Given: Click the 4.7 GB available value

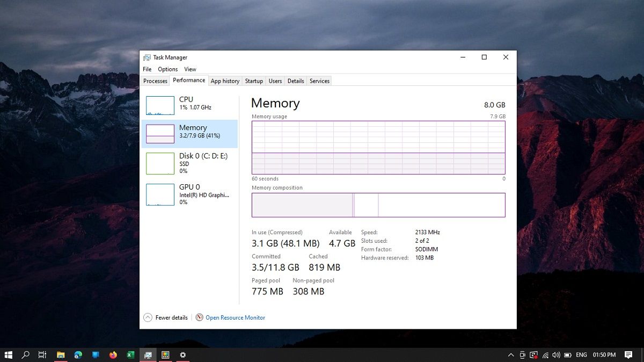Looking at the screenshot, I should coord(342,243).
